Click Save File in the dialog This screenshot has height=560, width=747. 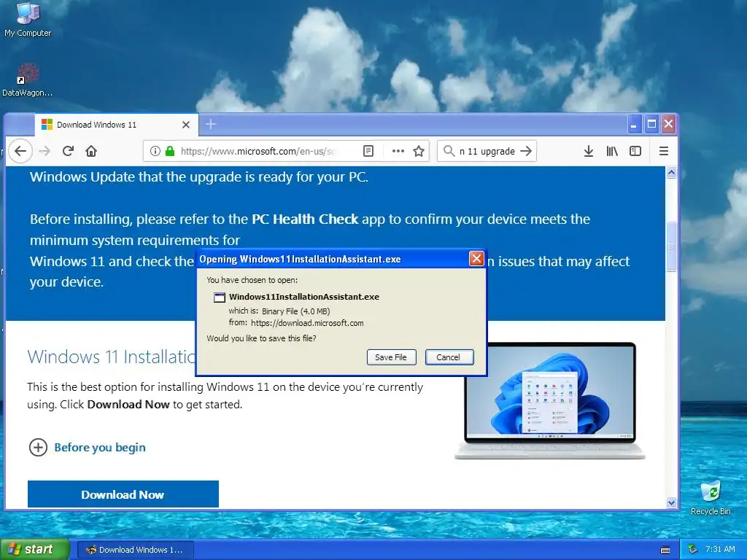click(391, 357)
